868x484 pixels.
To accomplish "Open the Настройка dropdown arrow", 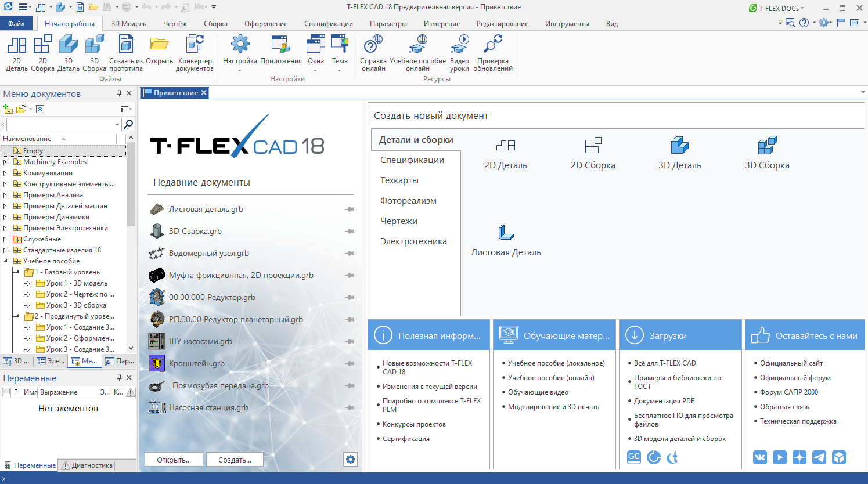I will point(239,71).
